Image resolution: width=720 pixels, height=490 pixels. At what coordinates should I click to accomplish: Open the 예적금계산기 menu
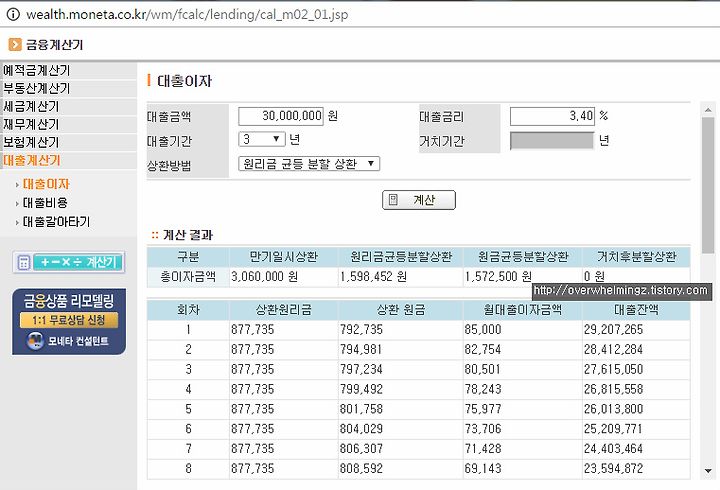tap(36, 70)
